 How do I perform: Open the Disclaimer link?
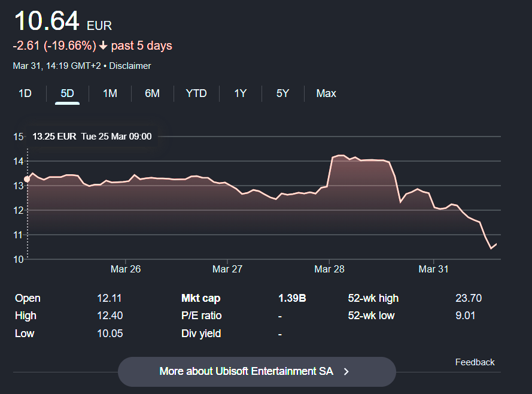pyautogui.click(x=130, y=66)
